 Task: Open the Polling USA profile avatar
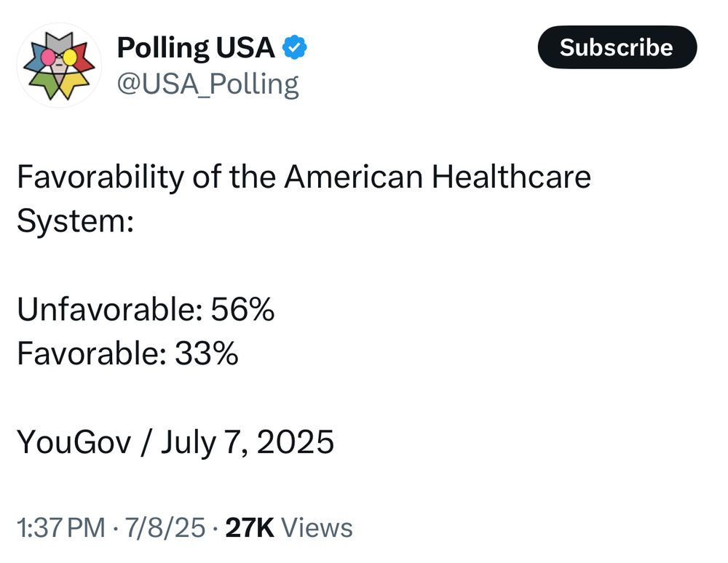click(59, 65)
